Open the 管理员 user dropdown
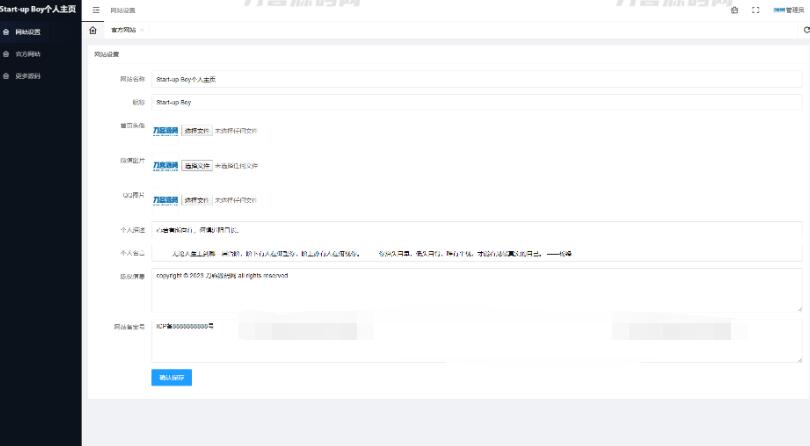 pyautogui.click(x=788, y=10)
